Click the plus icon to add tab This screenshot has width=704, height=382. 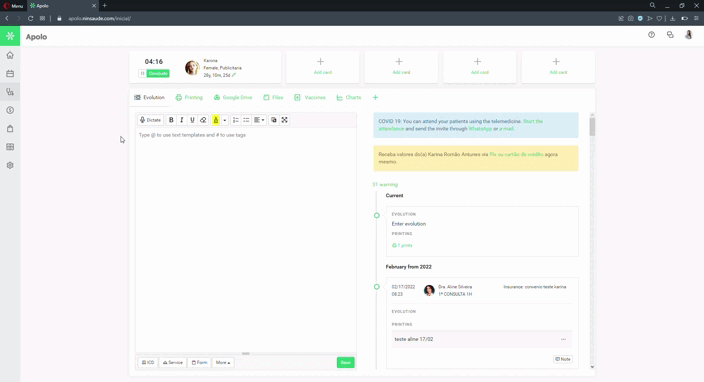point(375,97)
